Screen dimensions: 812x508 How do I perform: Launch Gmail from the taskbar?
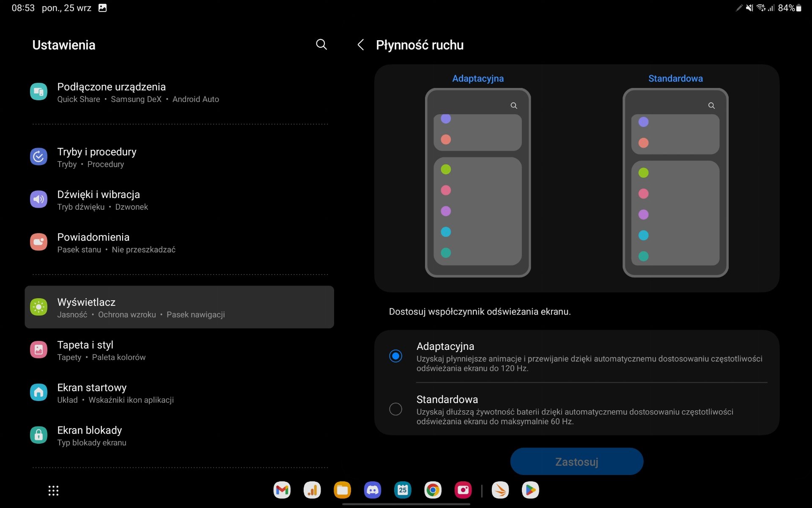pyautogui.click(x=282, y=490)
